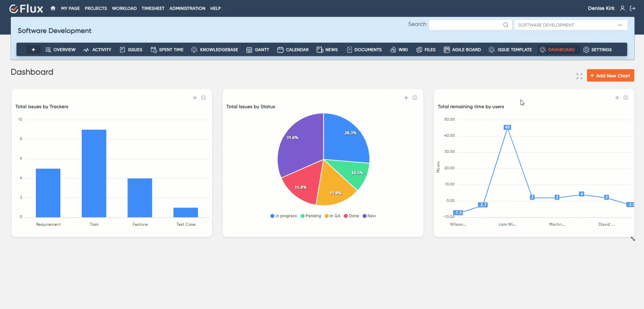
Task: Toggle the In progress legend item
Action: (x=283, y=216)
